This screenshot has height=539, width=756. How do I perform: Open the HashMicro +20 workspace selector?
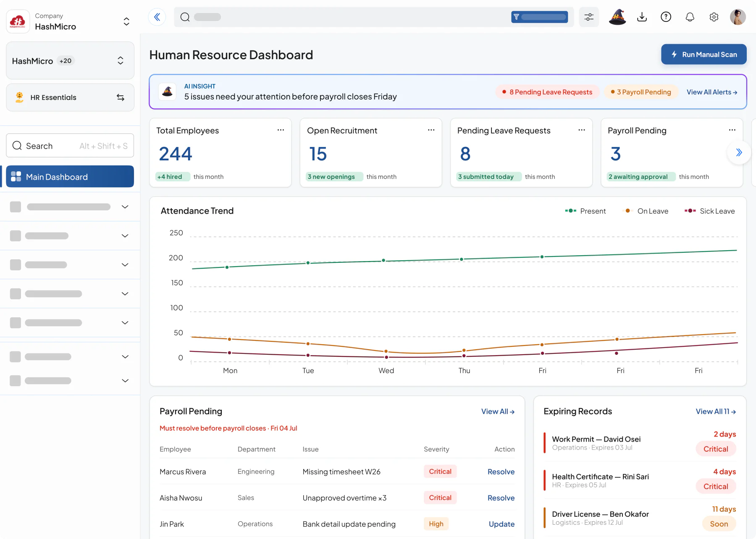pyautogui.click(x=70, y=60)
